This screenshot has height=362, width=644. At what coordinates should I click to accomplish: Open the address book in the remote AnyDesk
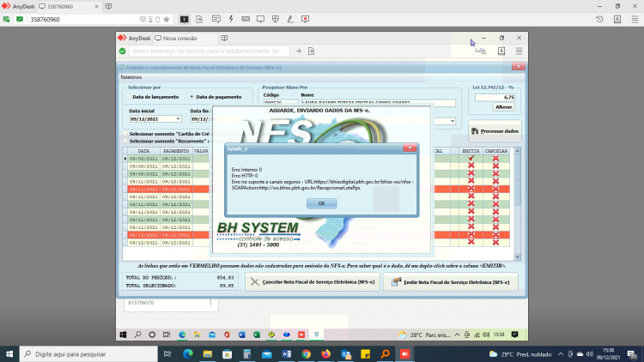coord(501,51)
